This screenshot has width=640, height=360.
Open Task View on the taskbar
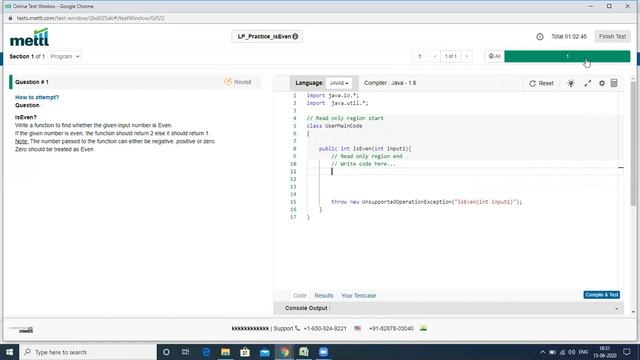coord(185,352)
